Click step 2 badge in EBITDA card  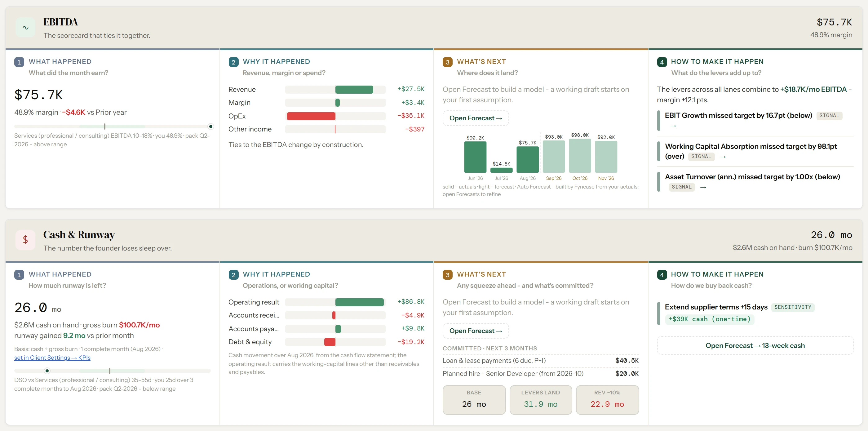click(233, 62)
